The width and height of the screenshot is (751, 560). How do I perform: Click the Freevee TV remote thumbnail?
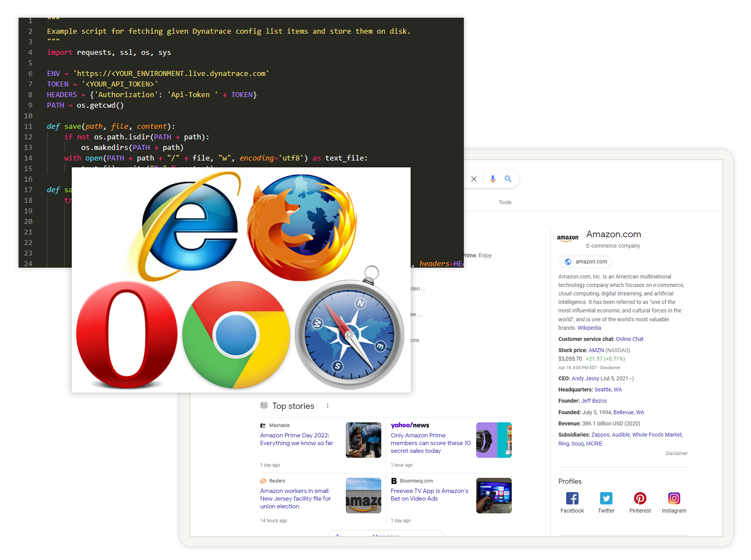[x=494, y=496]
